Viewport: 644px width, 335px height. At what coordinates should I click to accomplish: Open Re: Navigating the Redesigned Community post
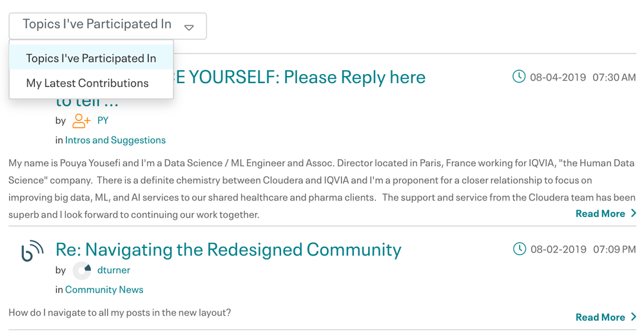(228, 249)
